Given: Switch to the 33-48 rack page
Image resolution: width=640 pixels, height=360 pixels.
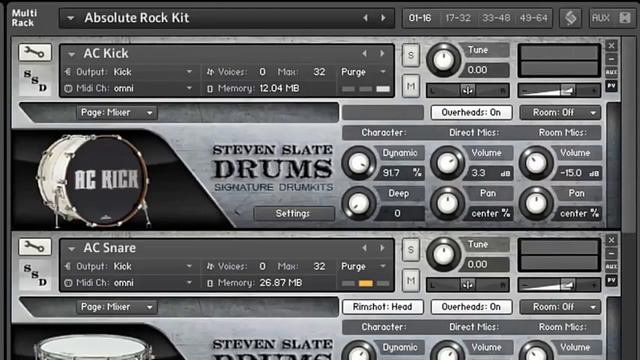Looking at the screenshot, I should pos(496,18).
